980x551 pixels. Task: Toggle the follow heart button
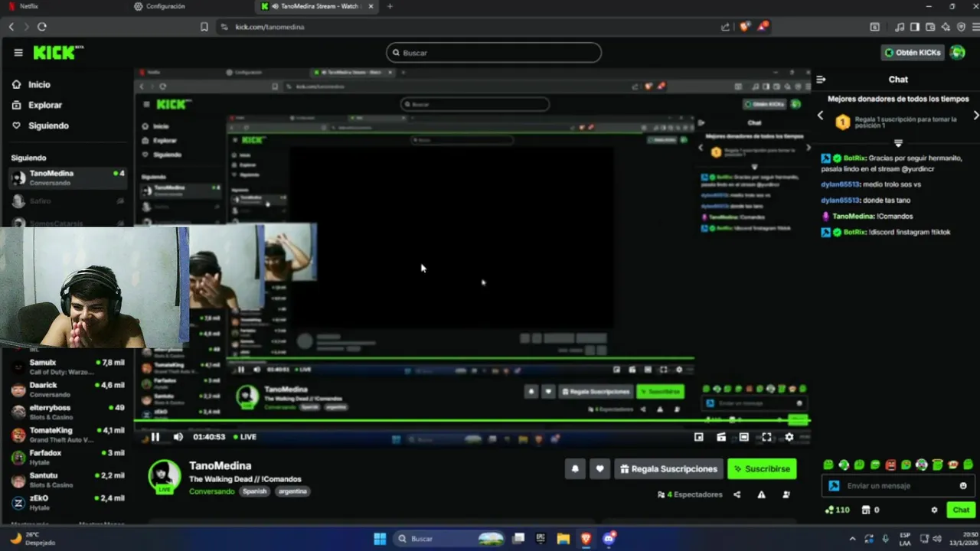[x=600, y=469]
